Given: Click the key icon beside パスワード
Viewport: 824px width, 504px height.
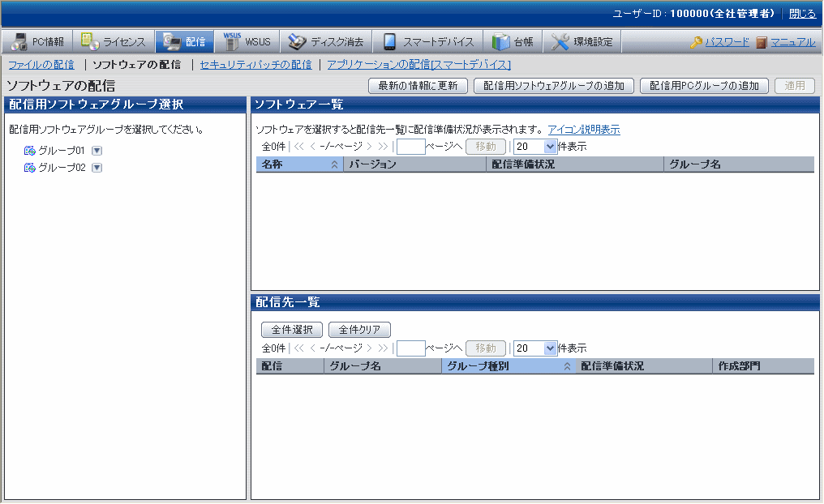Looking at the screenshot, I should [696, 42].
